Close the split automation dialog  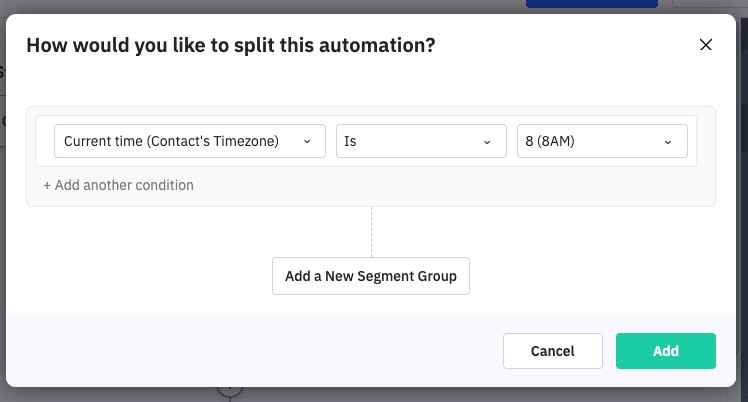coord(706,45)
